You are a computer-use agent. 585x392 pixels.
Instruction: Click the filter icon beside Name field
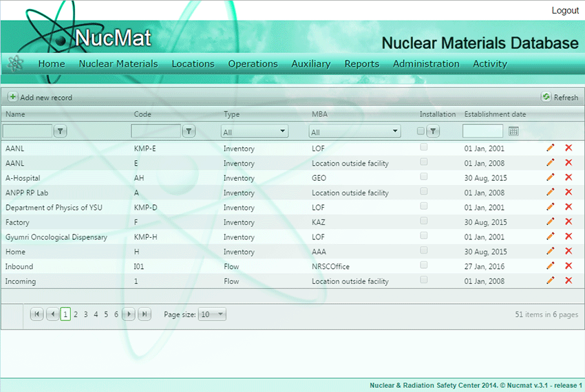click(61, 131)
